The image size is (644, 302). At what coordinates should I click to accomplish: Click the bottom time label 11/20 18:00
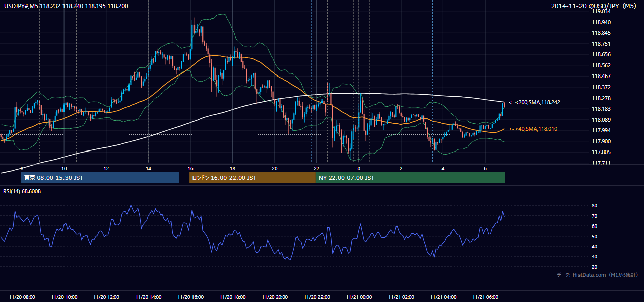pos(232,297)
